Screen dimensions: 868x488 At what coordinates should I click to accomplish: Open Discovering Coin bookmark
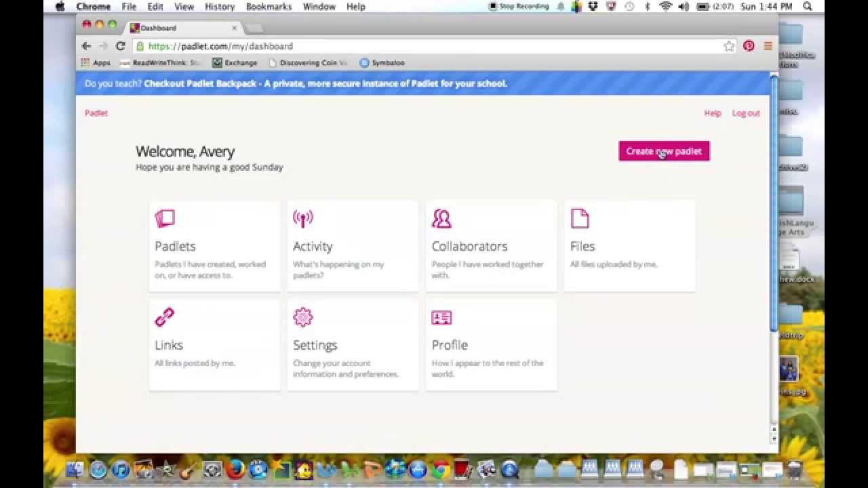click(309, 62)
